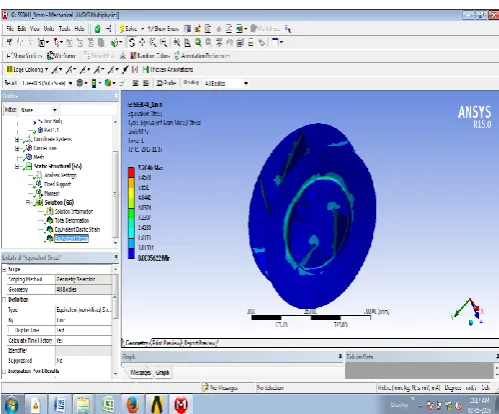
Task: Expand Connections tree node
Action: pyautogui.click(x=17, y=148)
